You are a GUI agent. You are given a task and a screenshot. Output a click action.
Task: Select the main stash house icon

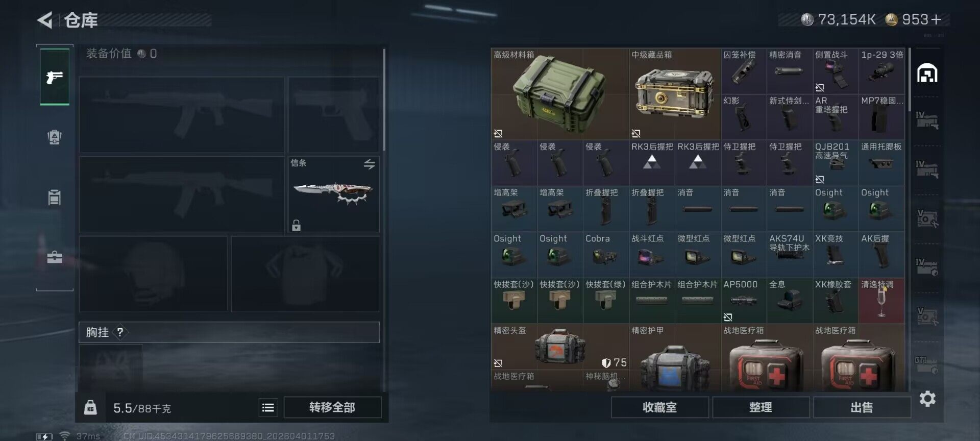927,74
